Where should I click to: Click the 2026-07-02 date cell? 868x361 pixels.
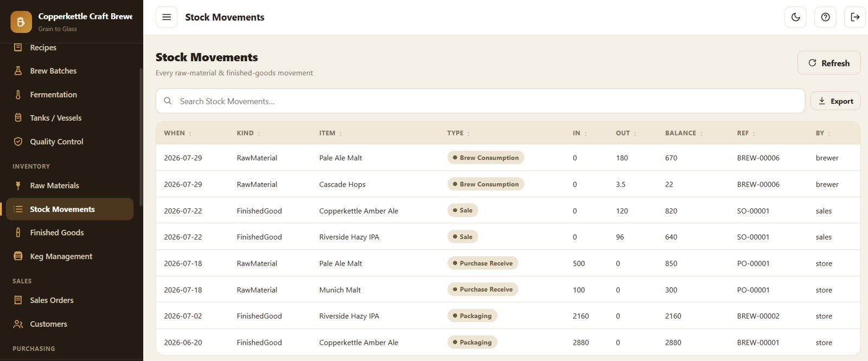coord(183,316)
